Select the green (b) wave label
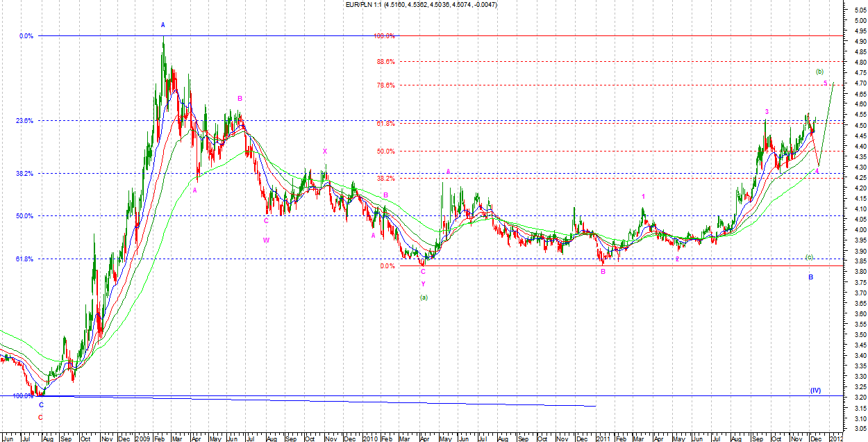This screenshot has width=868, height=442. coord(819,72)
